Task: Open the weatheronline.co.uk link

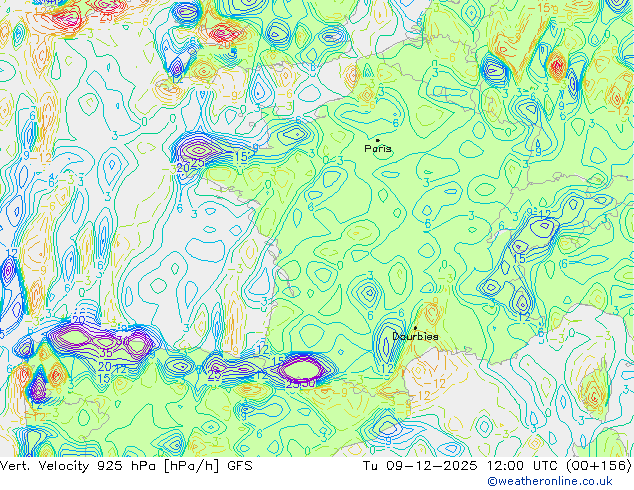Action: (x=549, y=481)
